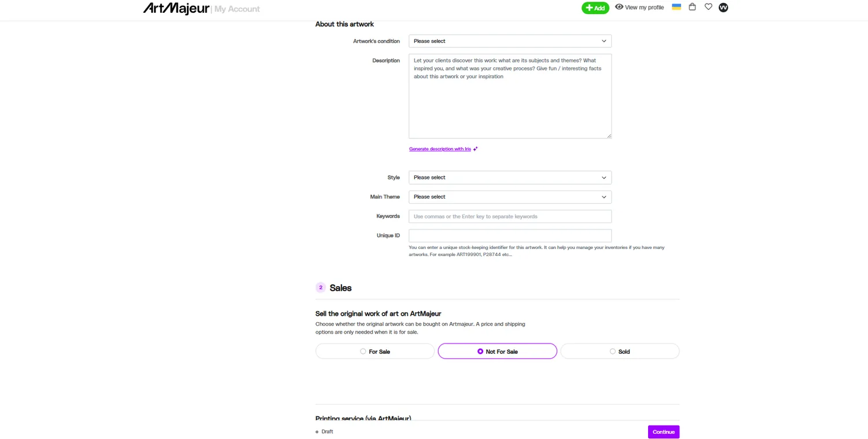Open the user avatar menu
Image resolution: width=868 pixels, height=439 pixels.
tap(723, 8)
